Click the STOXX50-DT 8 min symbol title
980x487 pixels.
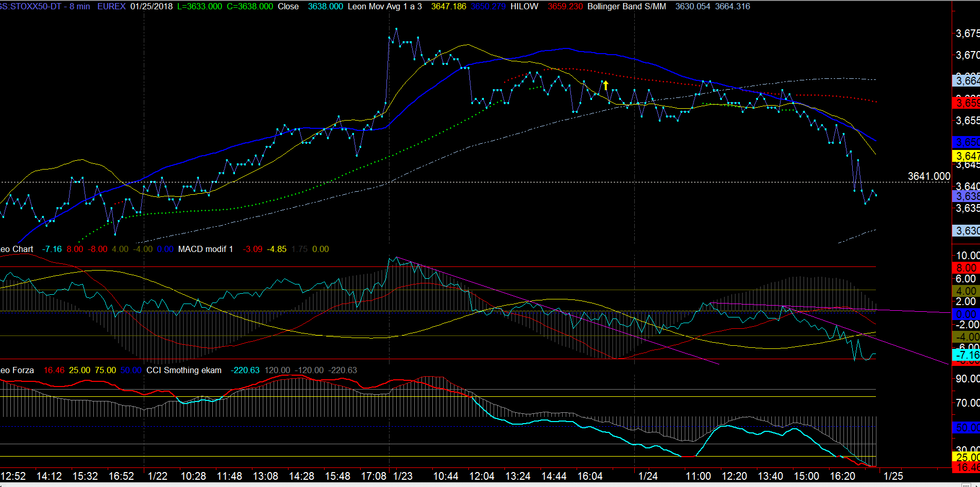45,7
